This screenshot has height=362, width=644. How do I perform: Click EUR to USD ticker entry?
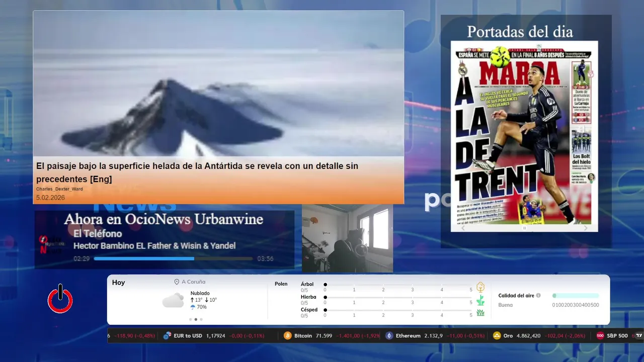[213, 336]
